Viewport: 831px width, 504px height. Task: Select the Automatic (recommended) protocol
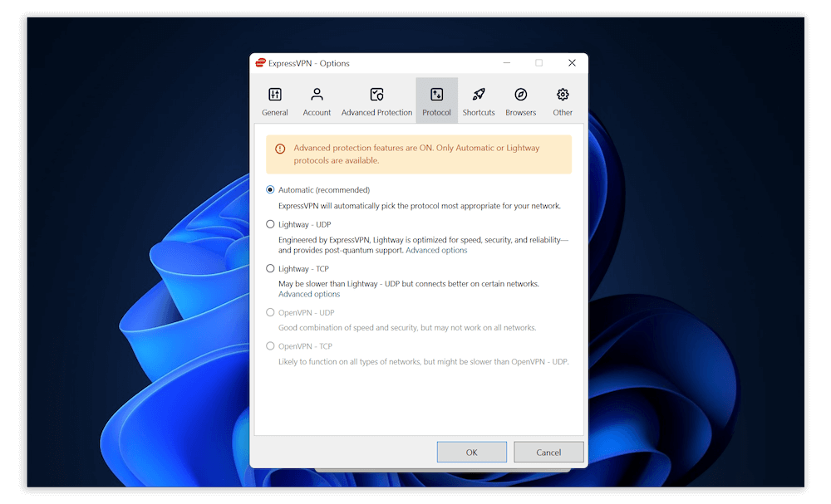(x=270, y=189)
